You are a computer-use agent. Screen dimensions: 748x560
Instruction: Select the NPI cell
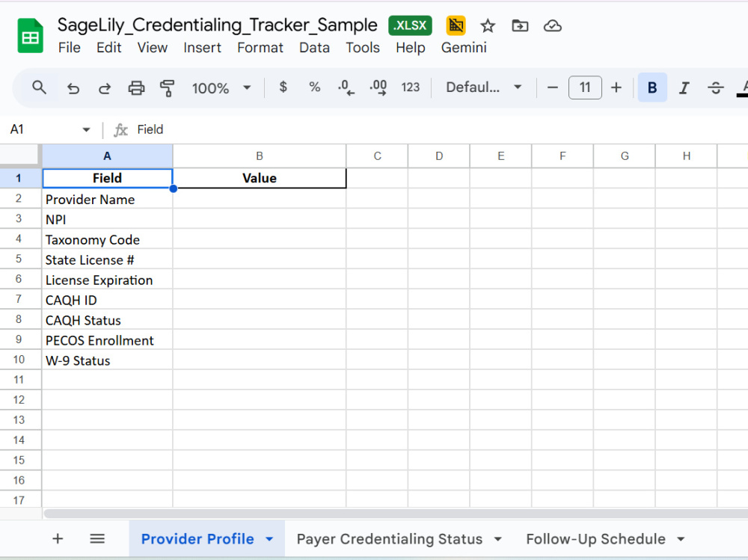[x=107, y=219]
